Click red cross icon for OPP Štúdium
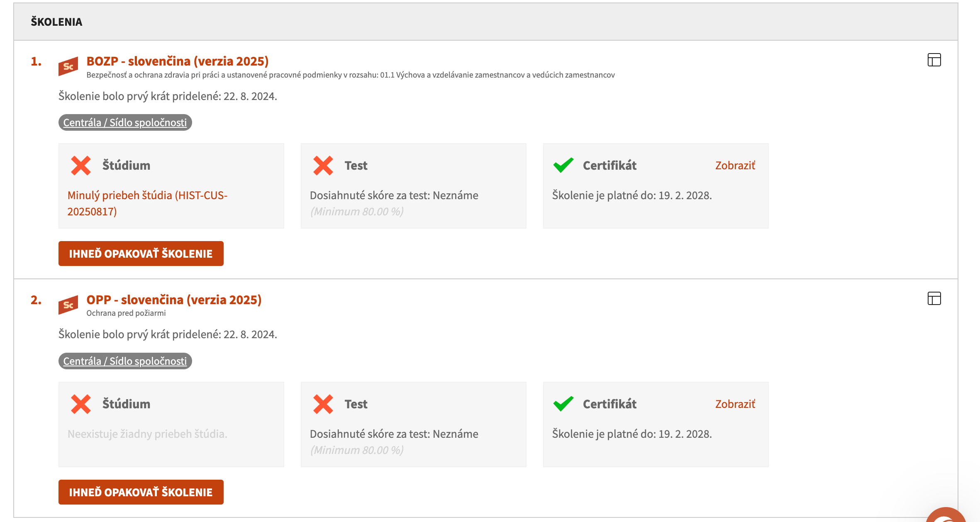Image resolution: width=980 pixels, height=522 pixels. click(x=81, y=404)
